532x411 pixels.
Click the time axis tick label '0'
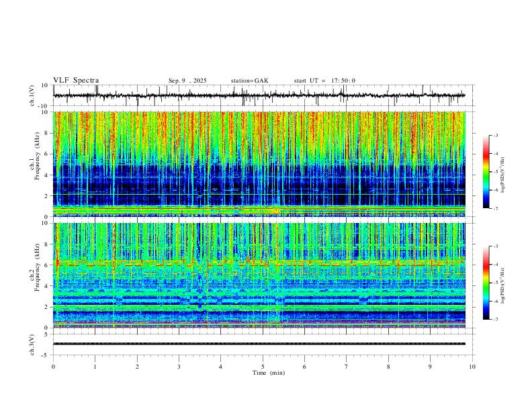pos(53,367)
